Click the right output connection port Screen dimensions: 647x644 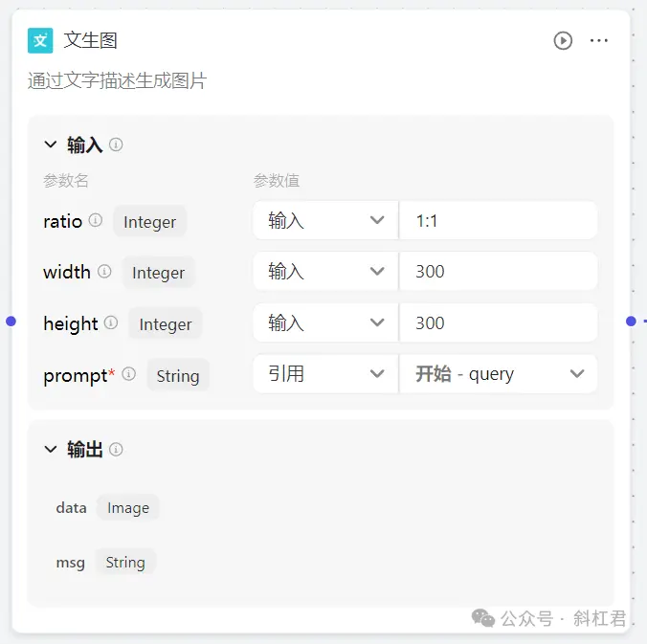[631, 321]
